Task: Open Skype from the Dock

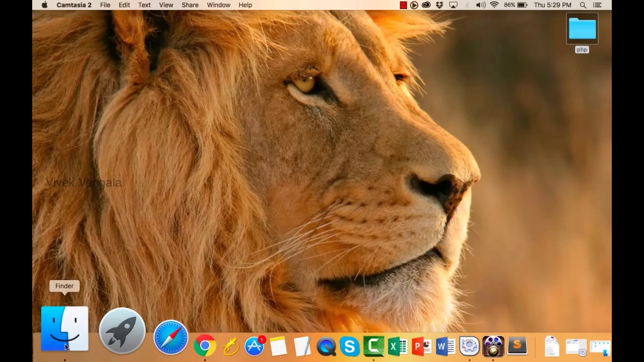Action: tap(350, 346)
